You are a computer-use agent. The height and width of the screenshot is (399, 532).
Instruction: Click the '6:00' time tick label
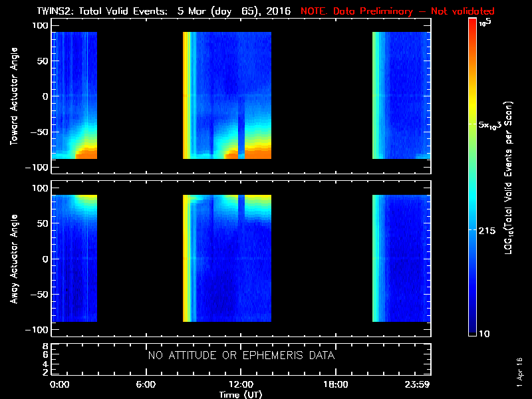[x=146, y=384]
